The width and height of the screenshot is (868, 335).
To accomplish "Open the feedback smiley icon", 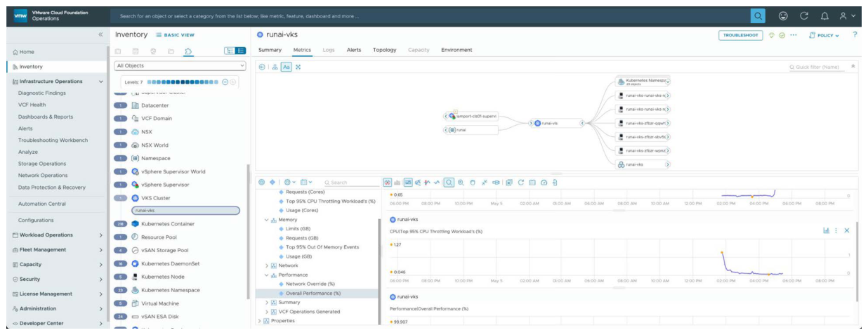I will click(783, 15).
